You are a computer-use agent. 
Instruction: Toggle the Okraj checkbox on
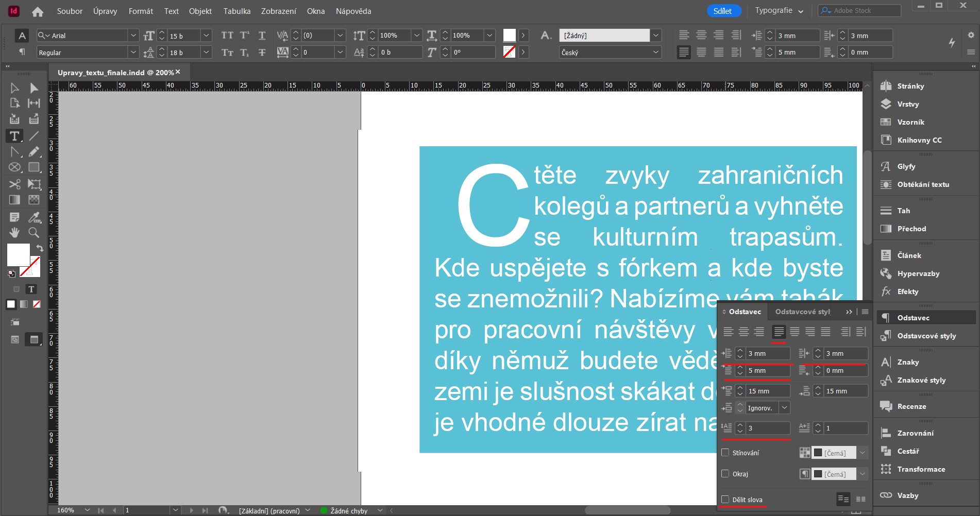click(725, 474)
